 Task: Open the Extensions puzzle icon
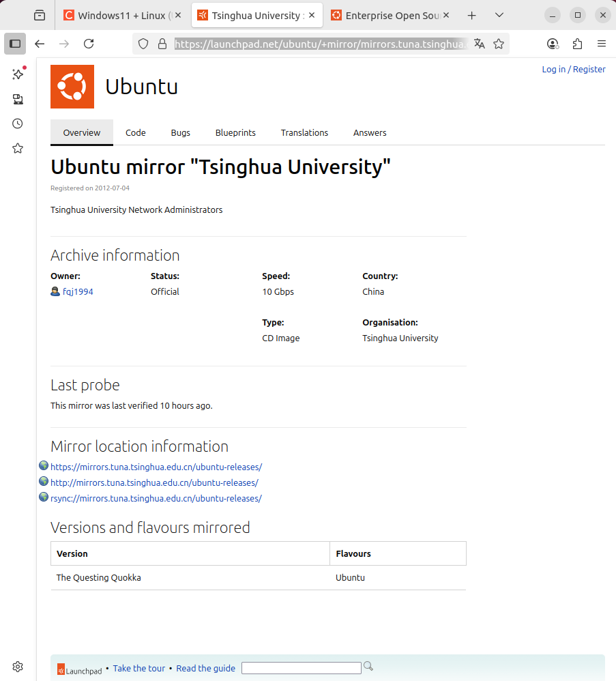click(x=577, y=44)
